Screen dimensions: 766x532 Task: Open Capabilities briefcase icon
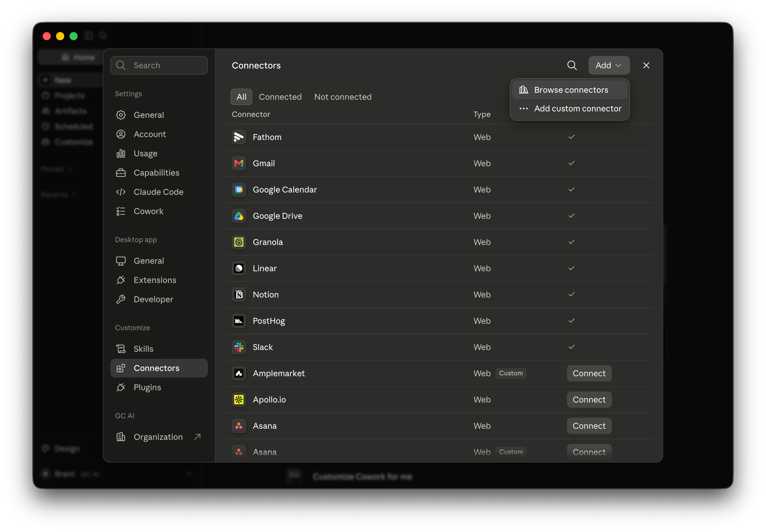(x=121, y=173)
